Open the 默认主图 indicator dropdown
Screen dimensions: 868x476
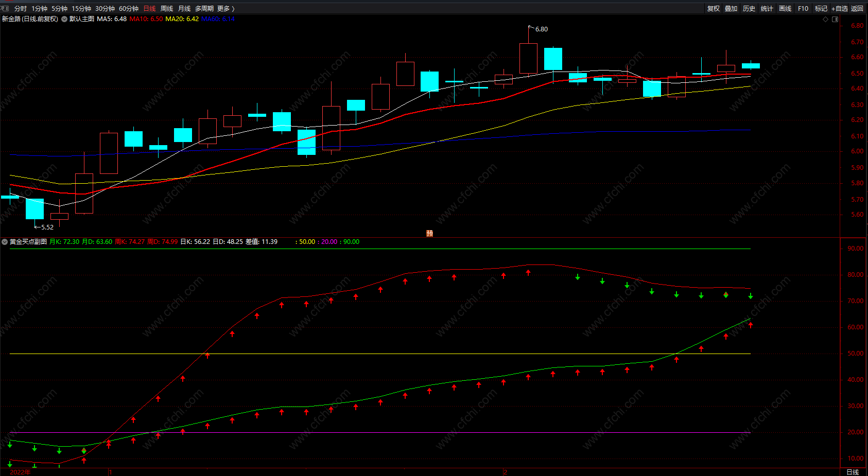coord(65,19)
